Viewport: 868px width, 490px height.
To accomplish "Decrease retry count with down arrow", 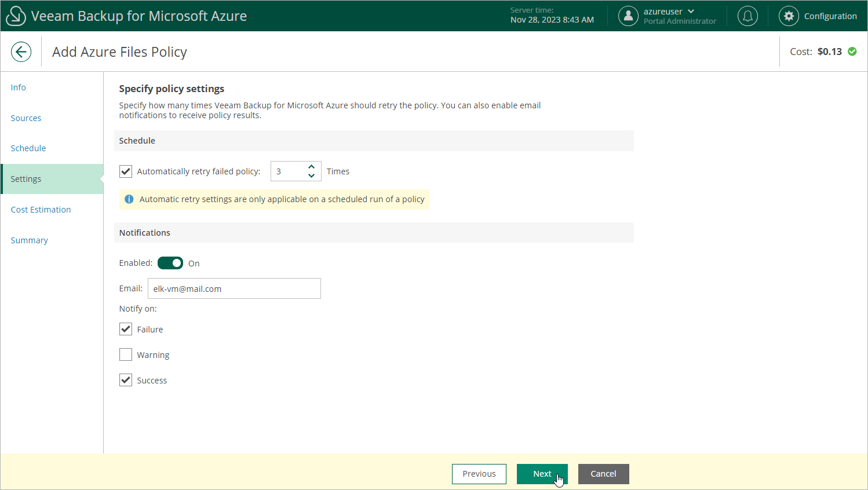I will 311,175.
